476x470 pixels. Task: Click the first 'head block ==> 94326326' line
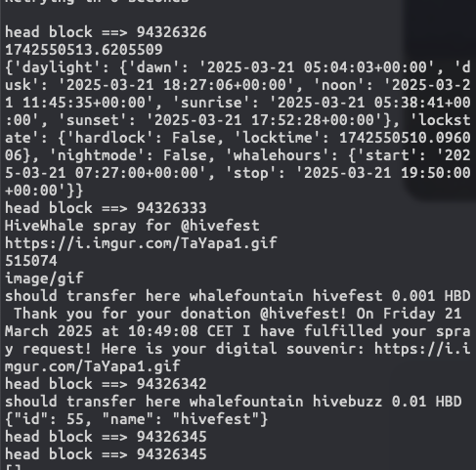pos(106,32)
